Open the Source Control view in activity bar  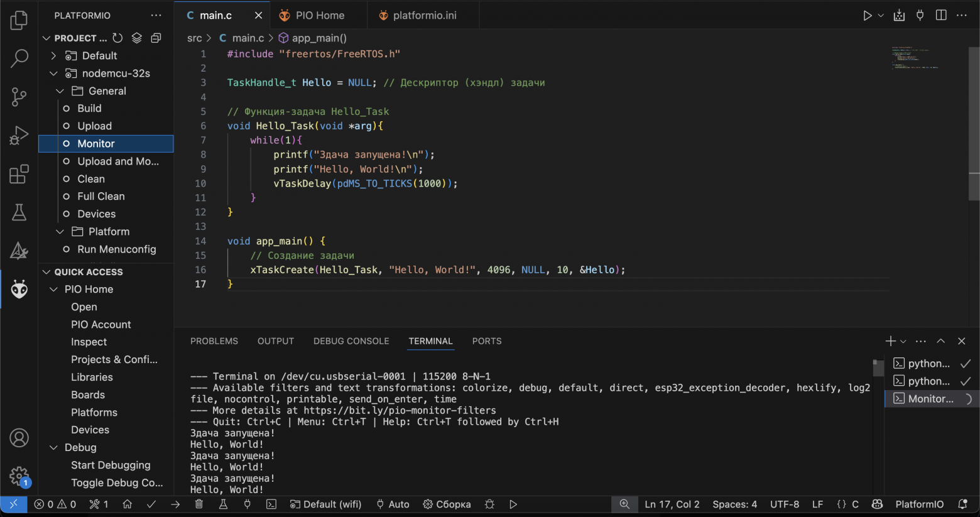[x=19, y=97]
